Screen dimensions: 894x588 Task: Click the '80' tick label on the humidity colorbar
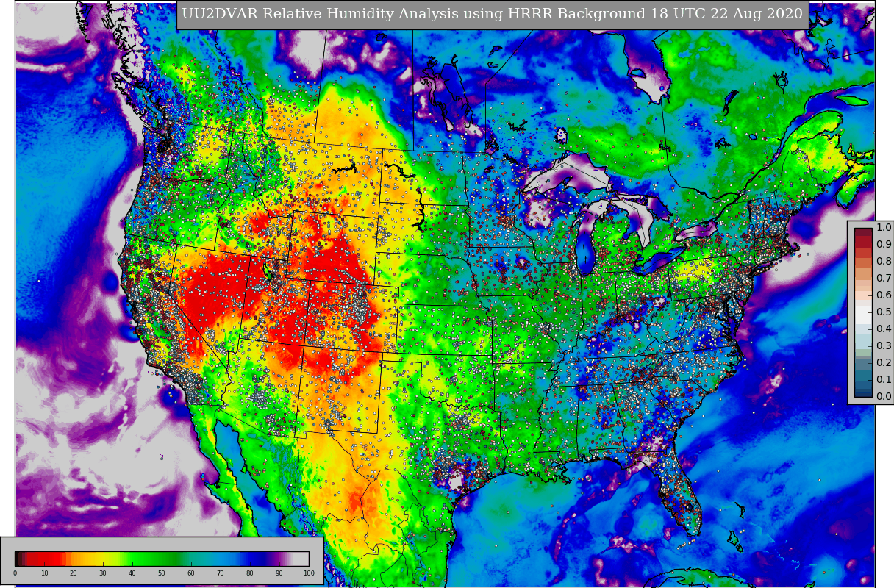point(250,573)
